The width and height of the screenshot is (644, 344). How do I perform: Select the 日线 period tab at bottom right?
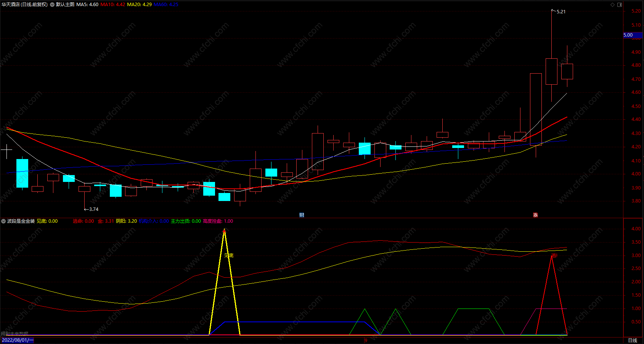(633, 340)
